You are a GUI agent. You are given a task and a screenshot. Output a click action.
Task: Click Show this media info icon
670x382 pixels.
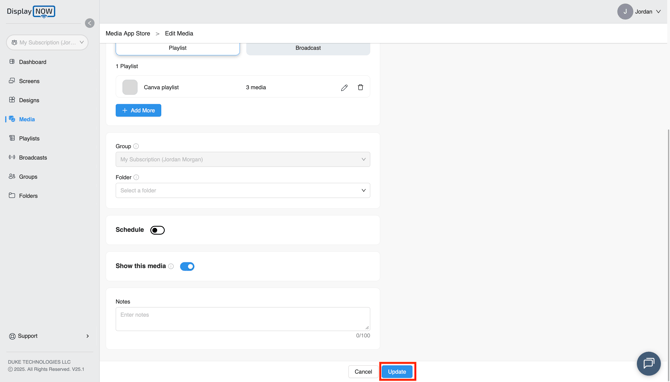(x=171, y=266)
